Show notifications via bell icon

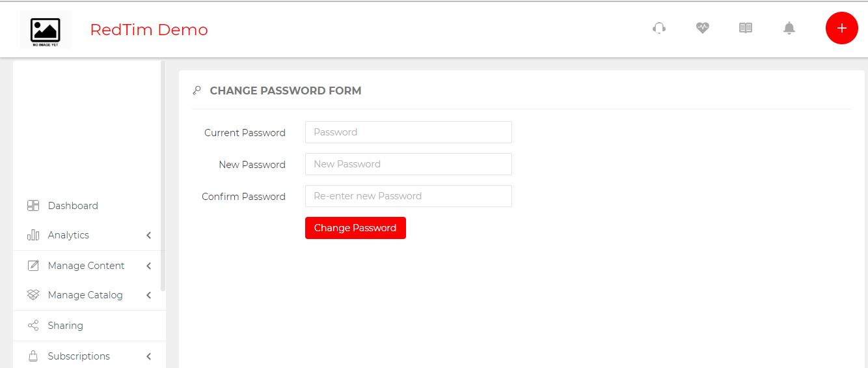pyautogui.click(x=789, y=28)
